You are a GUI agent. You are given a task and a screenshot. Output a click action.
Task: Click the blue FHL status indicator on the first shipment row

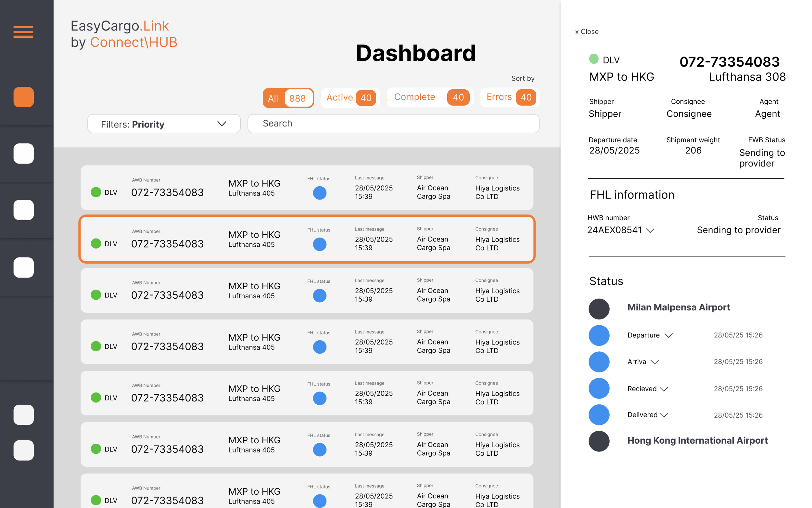pos(319,192)
